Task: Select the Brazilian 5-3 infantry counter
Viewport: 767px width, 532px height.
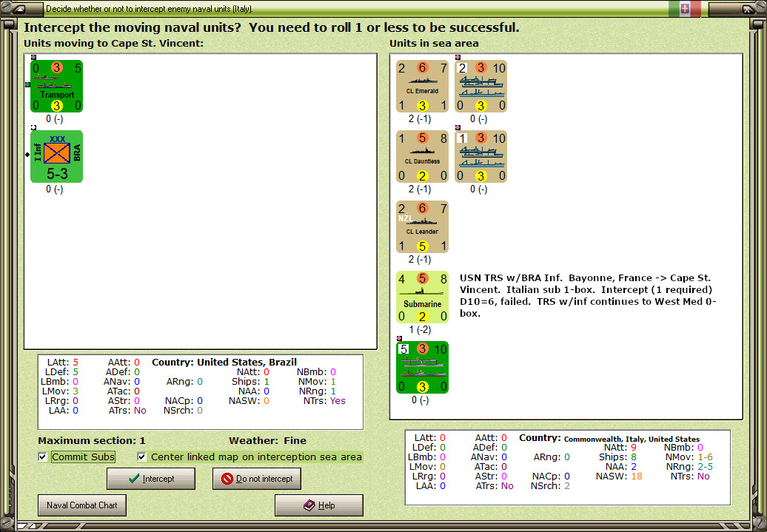Action: (x=56, y=156)
